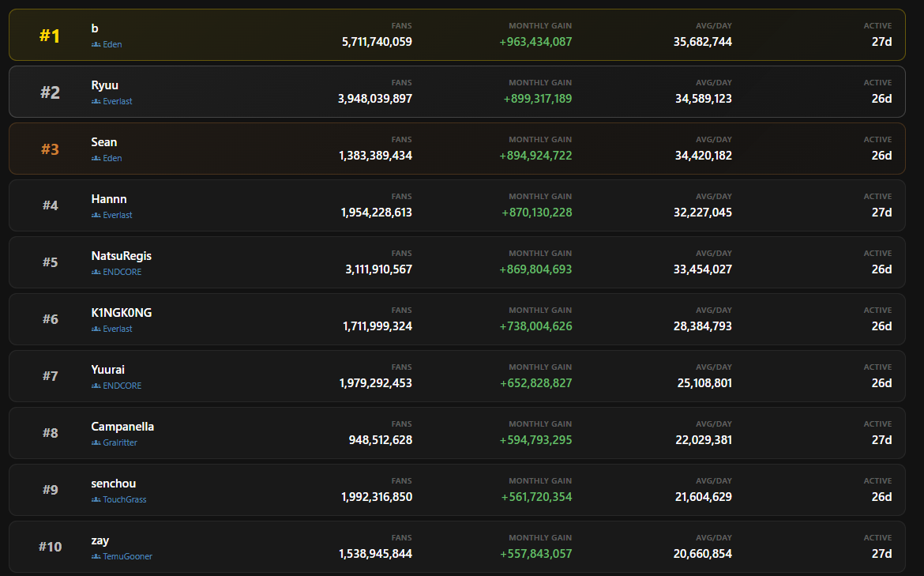Image resolution: width=924 pixels, height=576 pixels.
Task: Select player name Campanella
Action: pos(122,427)
